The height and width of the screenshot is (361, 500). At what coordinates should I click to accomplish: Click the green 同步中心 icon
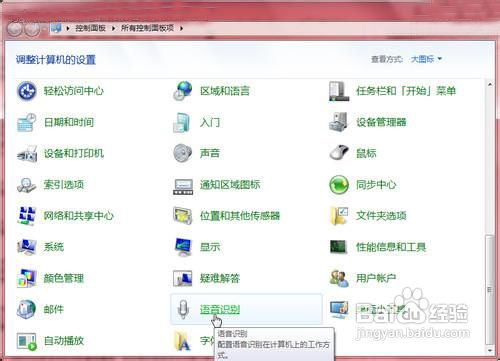(x=339, y=184)
